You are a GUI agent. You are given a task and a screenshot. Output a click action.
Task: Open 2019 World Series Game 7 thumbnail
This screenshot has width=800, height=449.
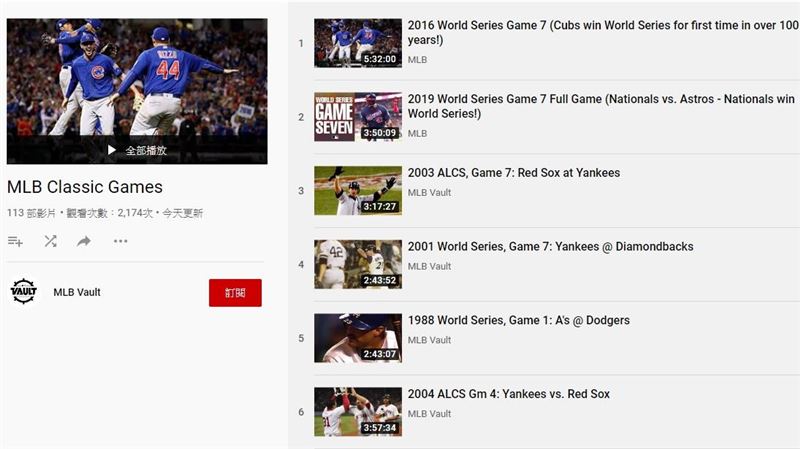[358, 117]
